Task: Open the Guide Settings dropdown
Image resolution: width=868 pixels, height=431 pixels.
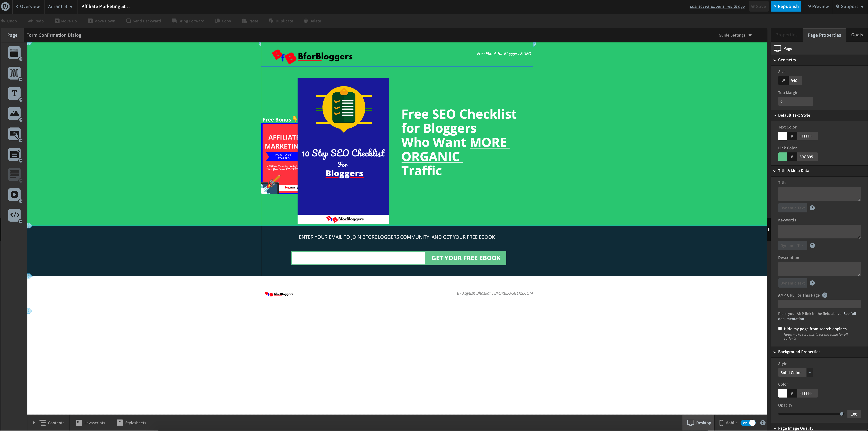Action: point(735,35)
